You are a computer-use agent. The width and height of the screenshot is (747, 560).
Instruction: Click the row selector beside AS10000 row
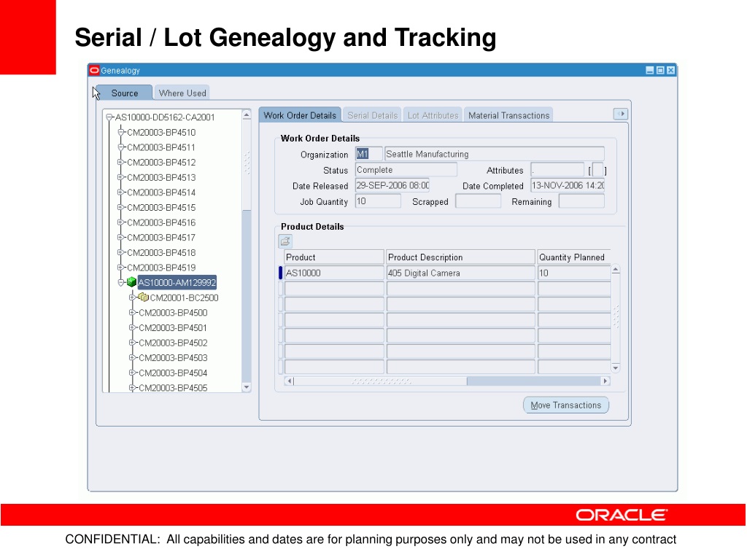[281, 273]
